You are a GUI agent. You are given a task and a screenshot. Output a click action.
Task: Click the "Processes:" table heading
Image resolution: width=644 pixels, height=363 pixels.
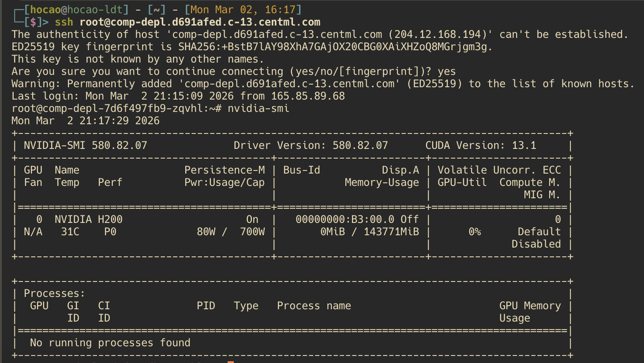point(54,293)
